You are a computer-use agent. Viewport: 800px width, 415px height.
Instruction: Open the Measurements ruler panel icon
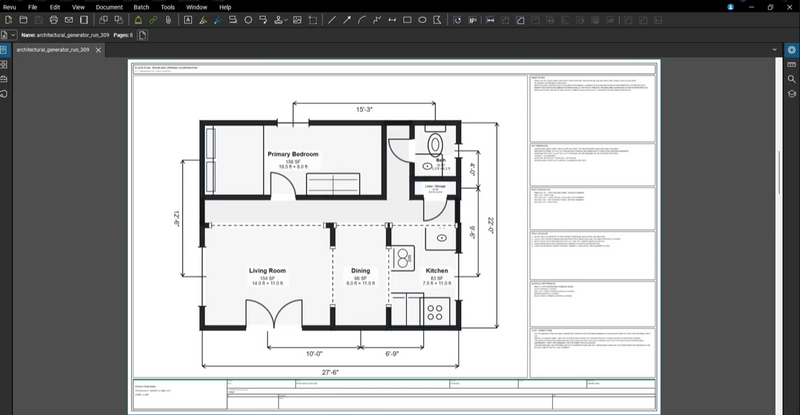[791, 65]
